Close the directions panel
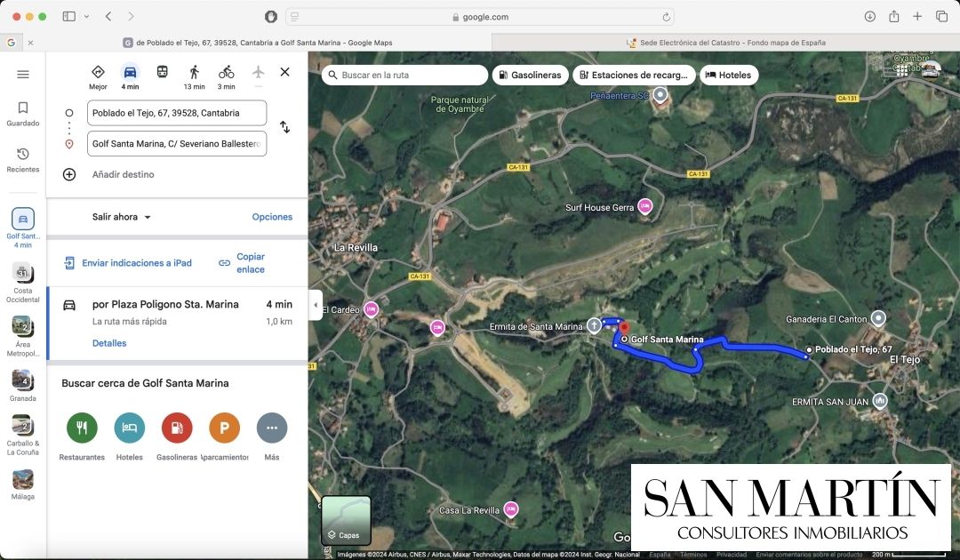 click(x=284, y=72)
